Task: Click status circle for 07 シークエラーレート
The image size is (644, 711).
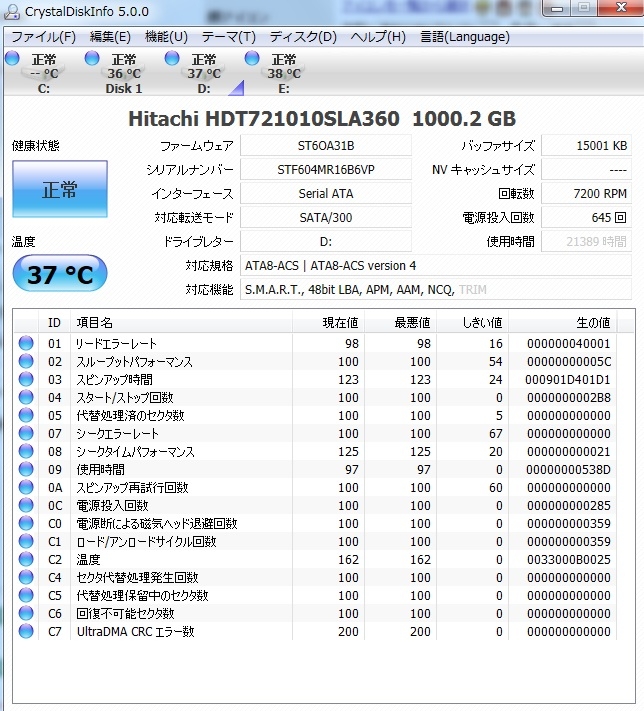Action: (26, 433)
